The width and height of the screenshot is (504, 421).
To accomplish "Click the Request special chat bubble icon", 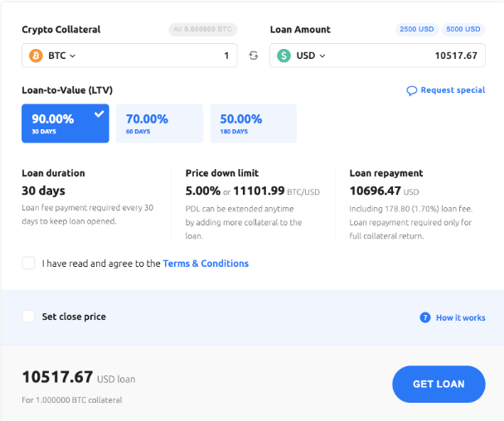I will [412, 90].
